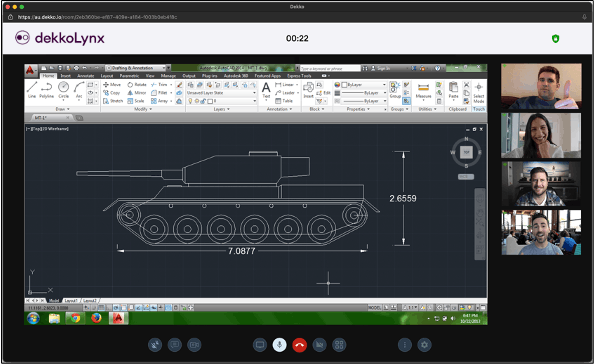This screenshot has width=594, height=364.
Task: Click the green security shield icon
Action: pyautogui.click(x=555, y=39)
